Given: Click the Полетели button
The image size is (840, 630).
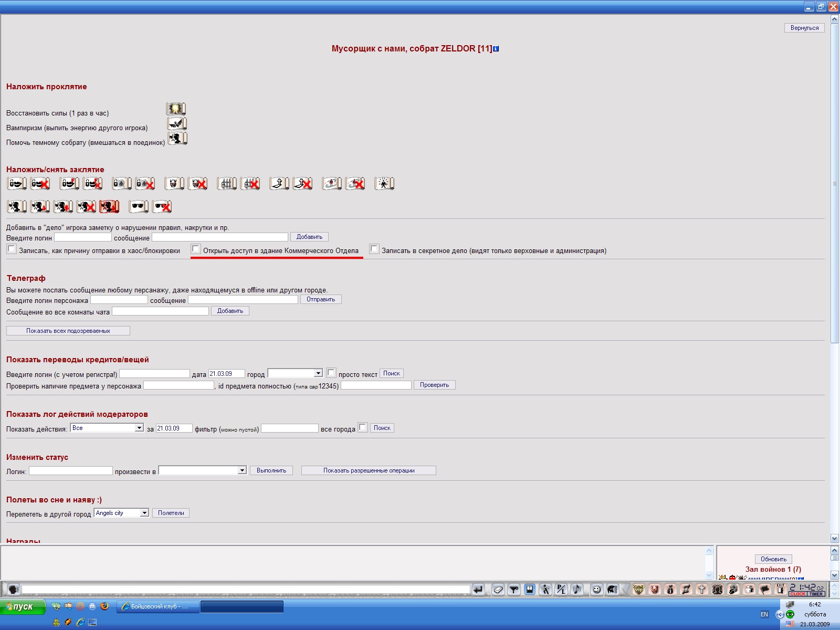Looking at the screenshot, I should (171, 513).
